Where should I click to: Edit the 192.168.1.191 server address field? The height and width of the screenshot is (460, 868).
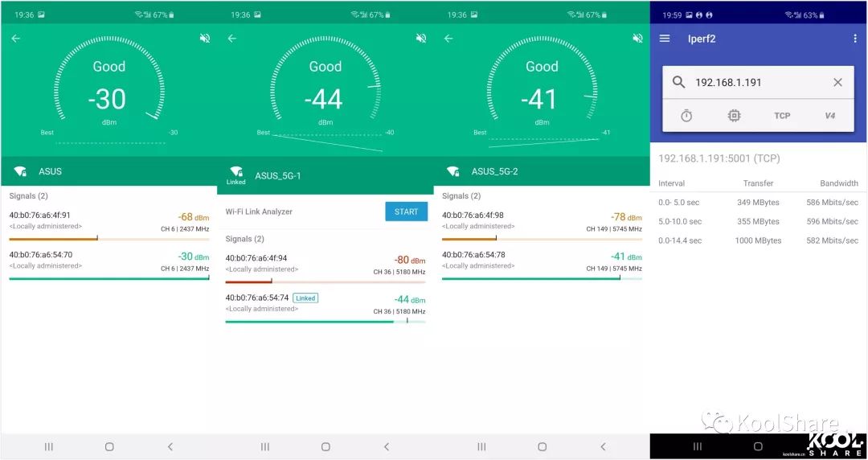[759, 83]
